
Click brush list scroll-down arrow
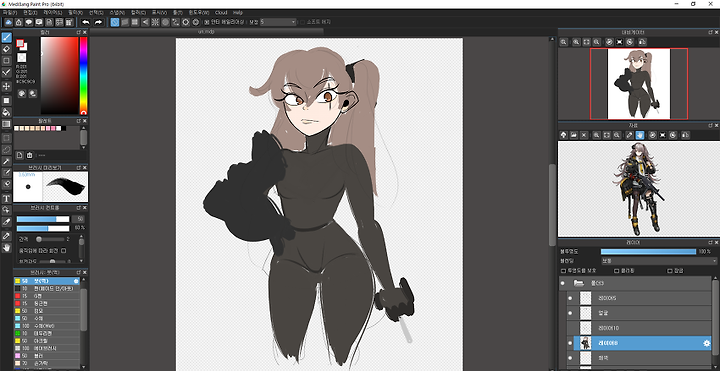tap(83, 366)
